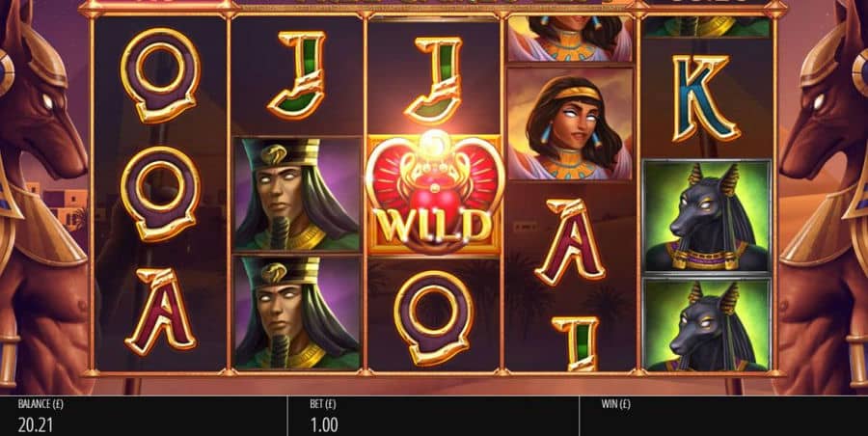Select the green J symbol atop reel three

point(435,80)
